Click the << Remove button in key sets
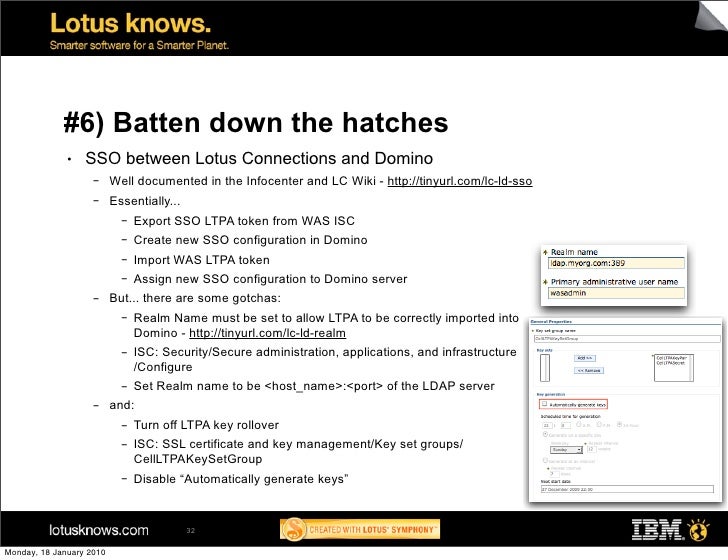728x560 pixels. pos(589,371)
